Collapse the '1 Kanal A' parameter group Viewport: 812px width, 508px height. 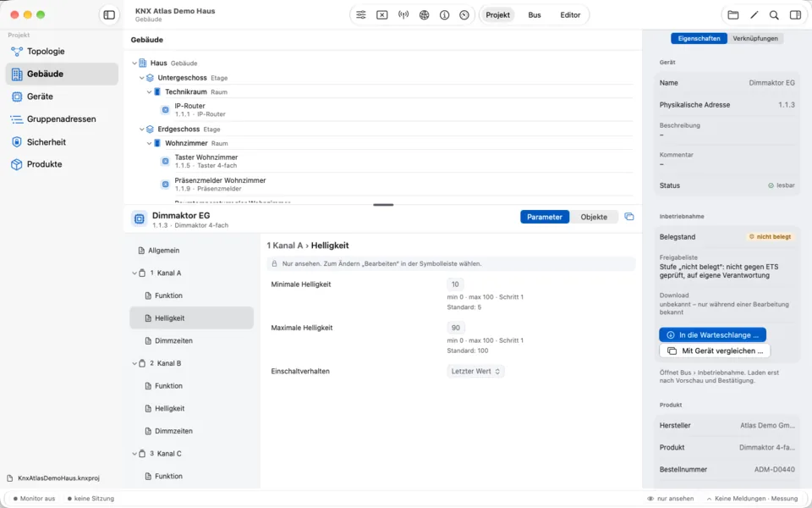click(x=134, y=273)
